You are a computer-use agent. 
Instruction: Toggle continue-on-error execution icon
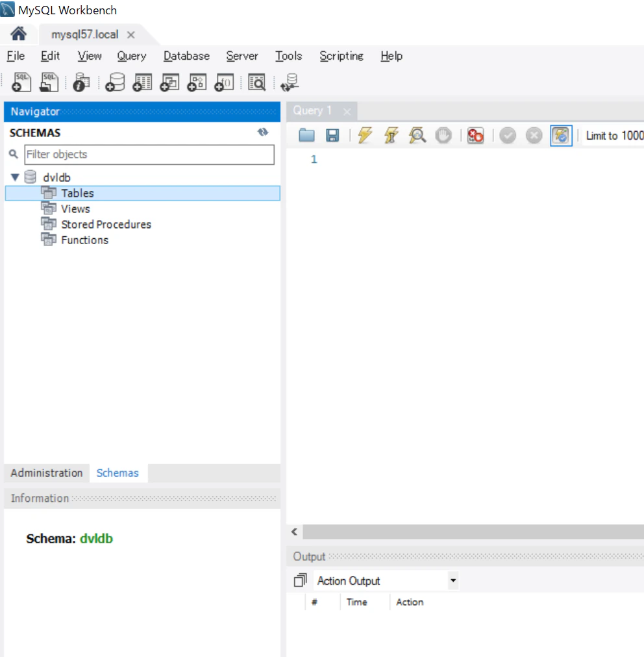476,135
